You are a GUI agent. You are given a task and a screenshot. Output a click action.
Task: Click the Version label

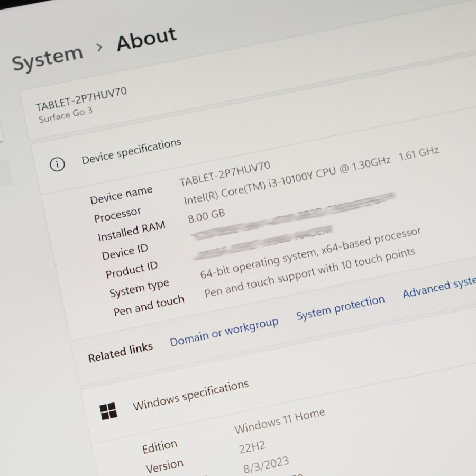tap(164, 466)
